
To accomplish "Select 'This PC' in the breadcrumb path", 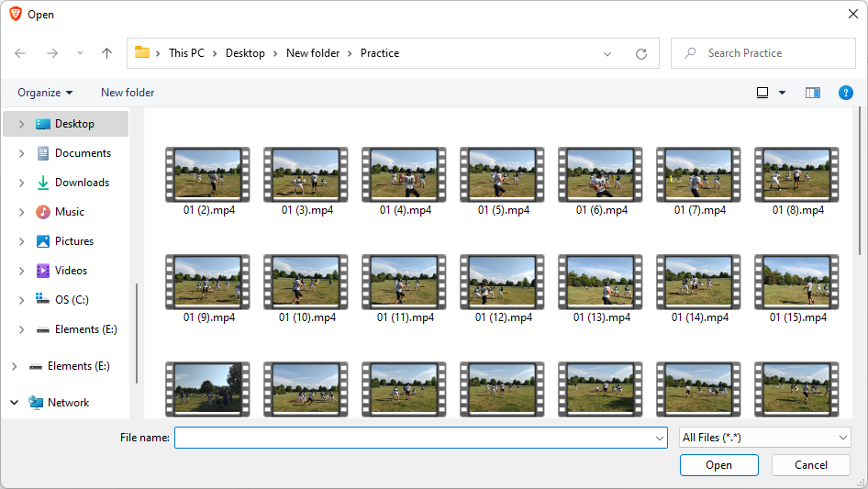I will point(186,53).
